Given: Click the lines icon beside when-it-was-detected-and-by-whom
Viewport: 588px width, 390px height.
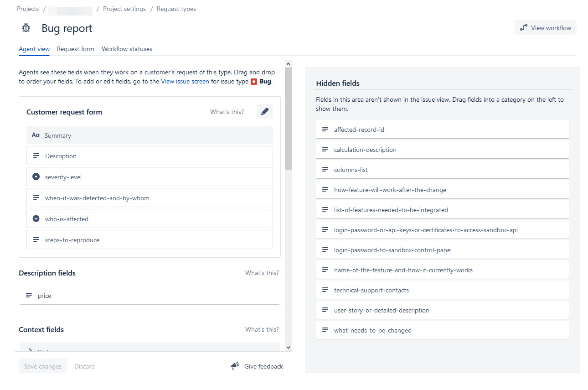Looking at the screenshot, I should click(36, 198).
